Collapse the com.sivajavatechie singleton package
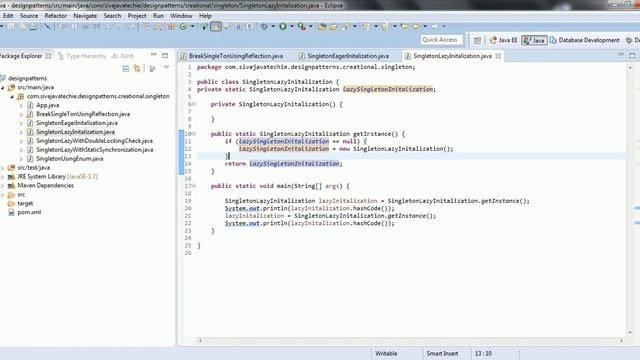The image size is (640, 360). (12, 97)
